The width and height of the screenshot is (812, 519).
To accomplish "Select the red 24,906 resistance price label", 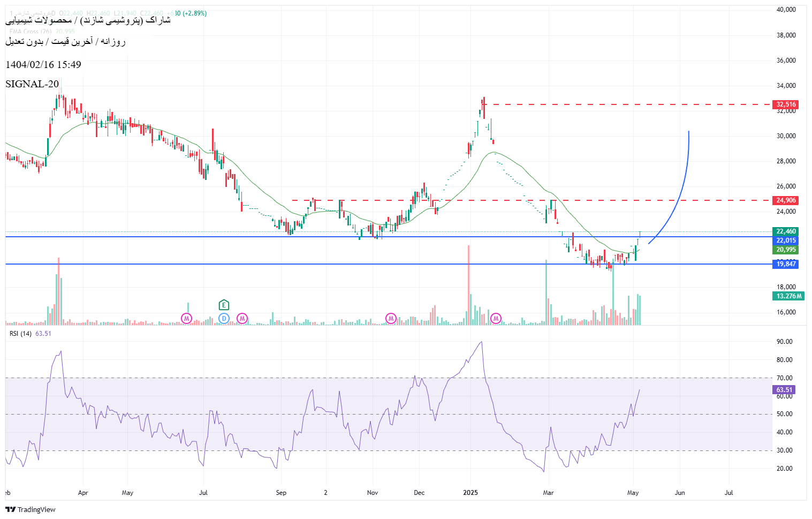I will (786, 200).
